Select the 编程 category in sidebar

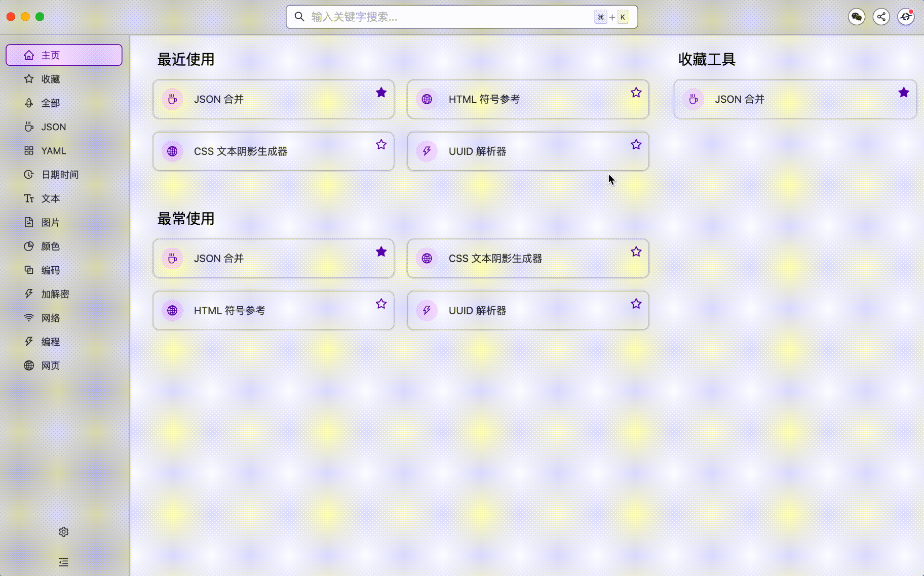click(x=64, y=342)
